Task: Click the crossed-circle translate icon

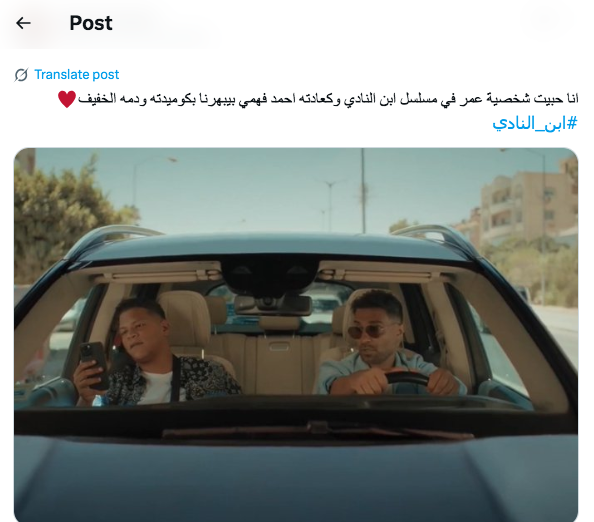Action: click(x=21, y=75)
